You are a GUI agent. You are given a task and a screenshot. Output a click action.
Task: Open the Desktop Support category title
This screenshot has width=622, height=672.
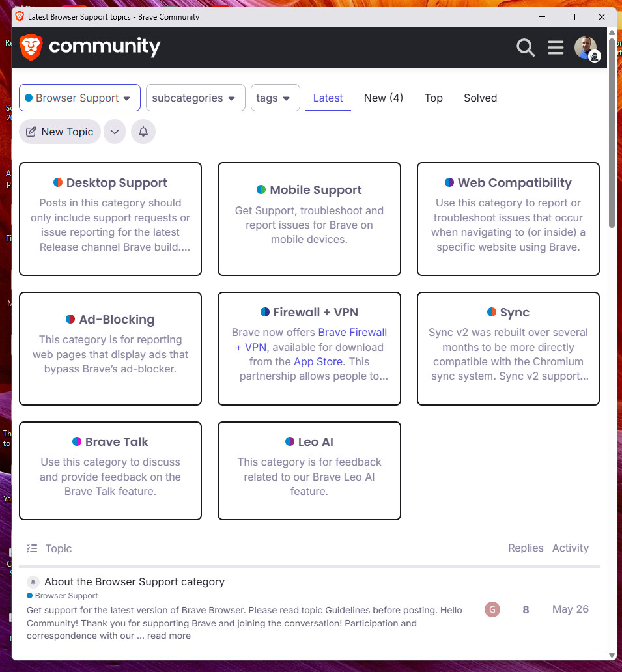[117, 182]
